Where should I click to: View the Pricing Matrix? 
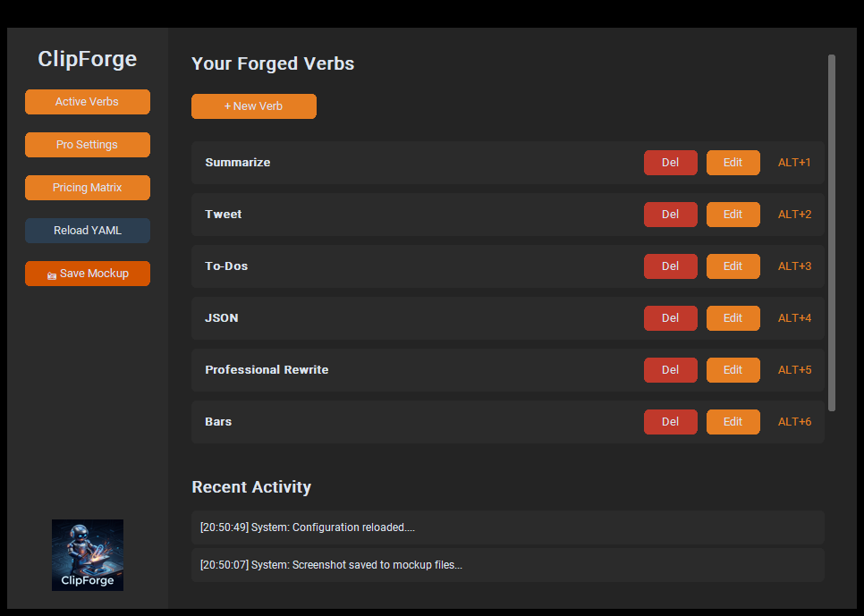point(87,188)
